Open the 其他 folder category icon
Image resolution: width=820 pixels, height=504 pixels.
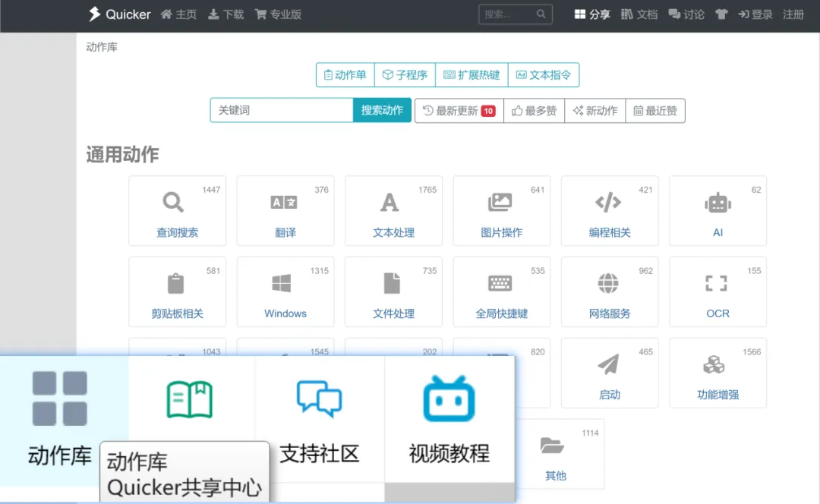(552, 446)
